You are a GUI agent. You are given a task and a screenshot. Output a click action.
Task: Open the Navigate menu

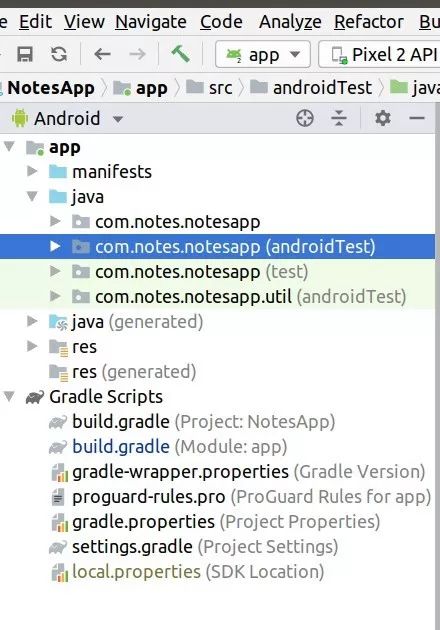(x=151, y=22)
